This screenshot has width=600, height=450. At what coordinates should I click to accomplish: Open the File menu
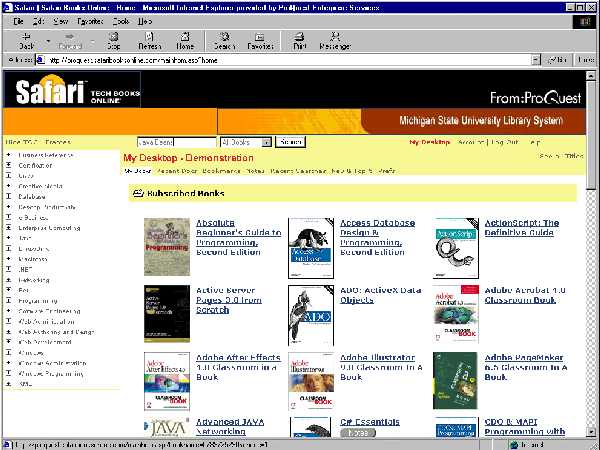coord(18,21)
